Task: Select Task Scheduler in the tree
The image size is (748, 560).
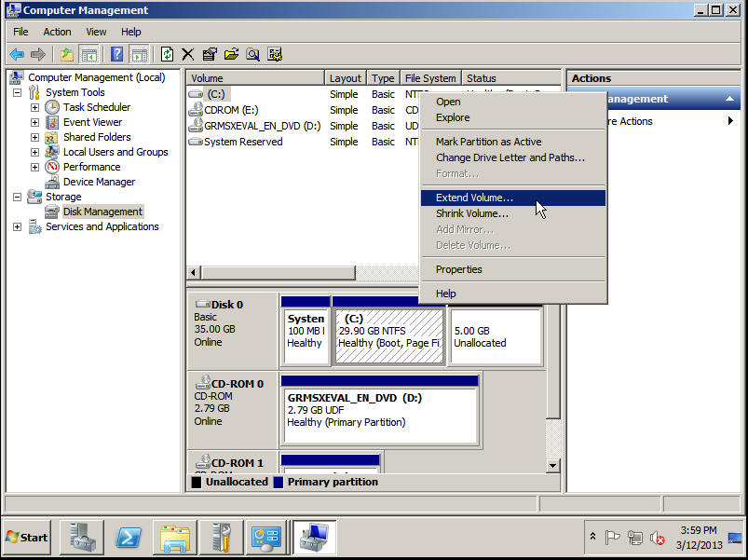Action: 97,107
